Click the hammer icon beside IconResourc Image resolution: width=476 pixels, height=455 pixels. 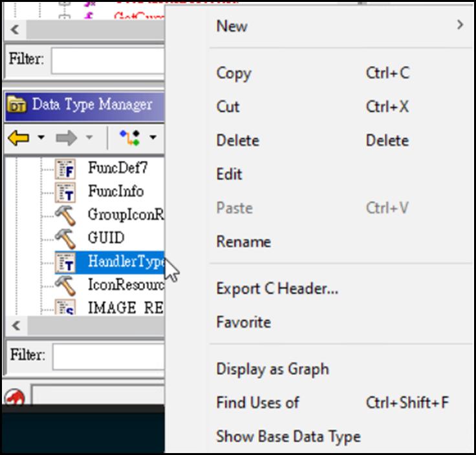tap(65, 286)
